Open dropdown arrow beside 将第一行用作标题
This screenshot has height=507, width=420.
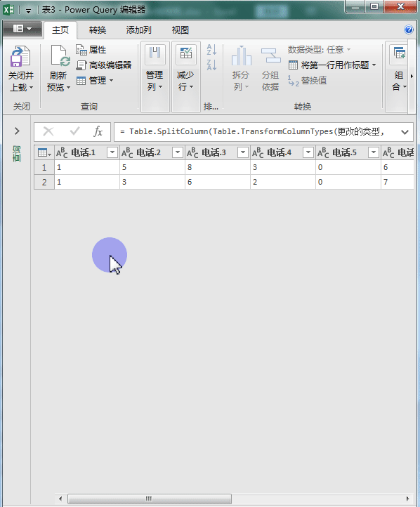[374, 65]
